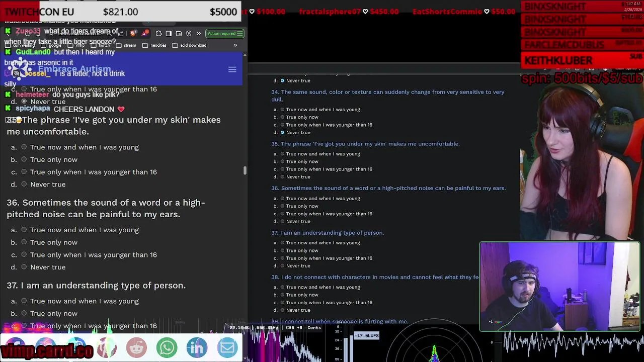Expand hidden bookmarks overflow chevron

click(235, 45)
